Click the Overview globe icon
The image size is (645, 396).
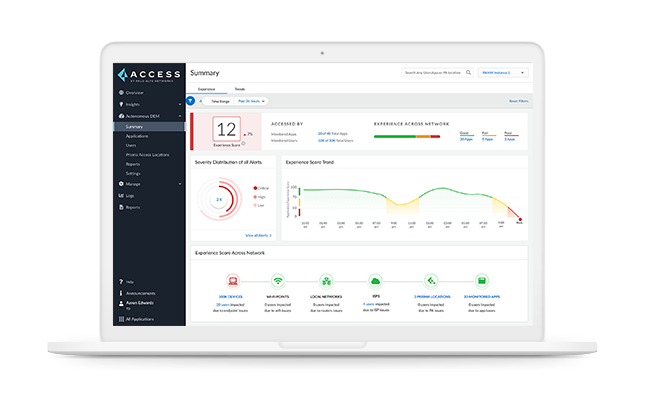[x=121, y=93]
